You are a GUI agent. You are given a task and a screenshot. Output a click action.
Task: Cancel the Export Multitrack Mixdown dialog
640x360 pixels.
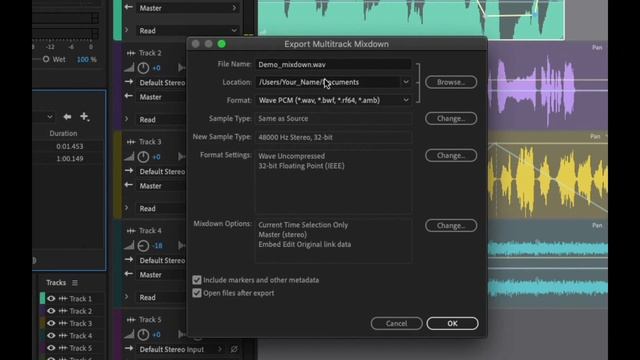(396, 323)
